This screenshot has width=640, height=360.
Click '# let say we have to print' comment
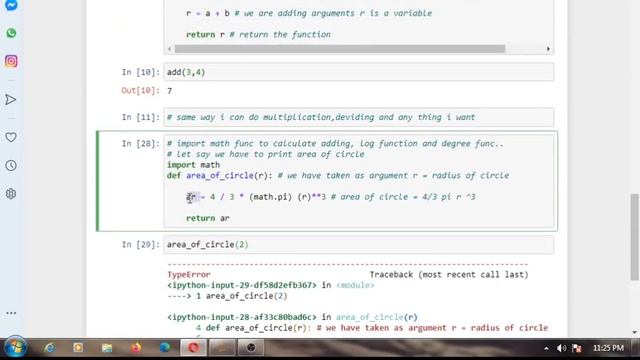(265, 154)
